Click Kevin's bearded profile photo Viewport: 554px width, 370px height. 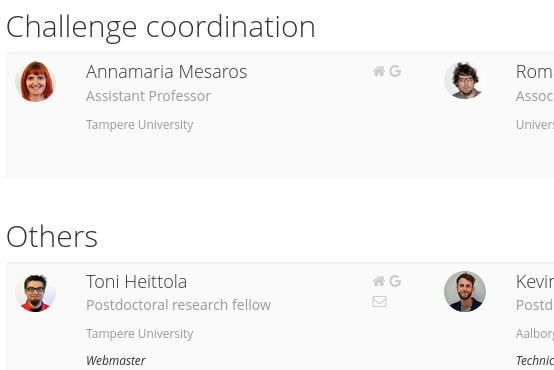[x=465, y=291]
